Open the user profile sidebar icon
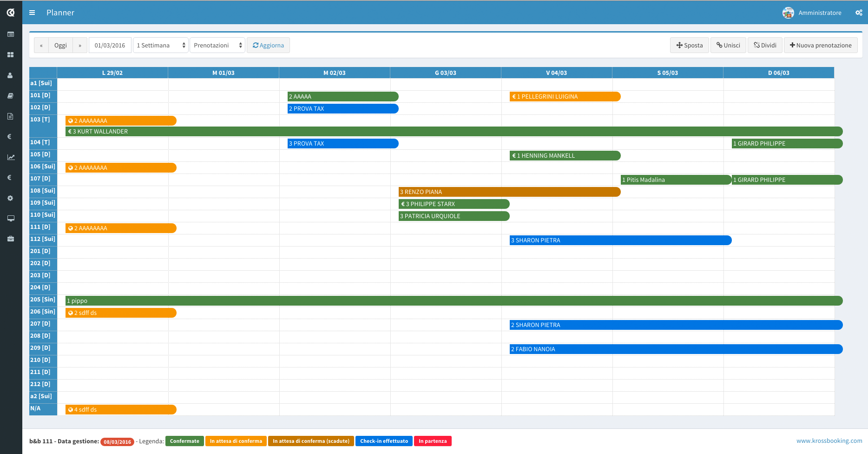 tap(11, 75)
